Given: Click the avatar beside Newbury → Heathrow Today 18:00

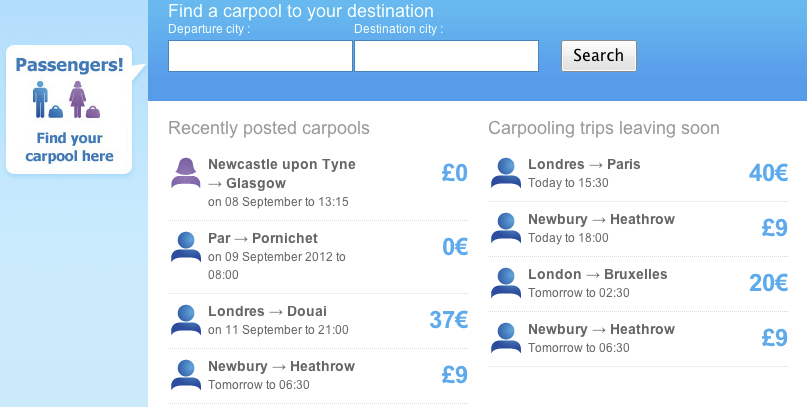Looking at the screenshot, I should tap(506, 228).
